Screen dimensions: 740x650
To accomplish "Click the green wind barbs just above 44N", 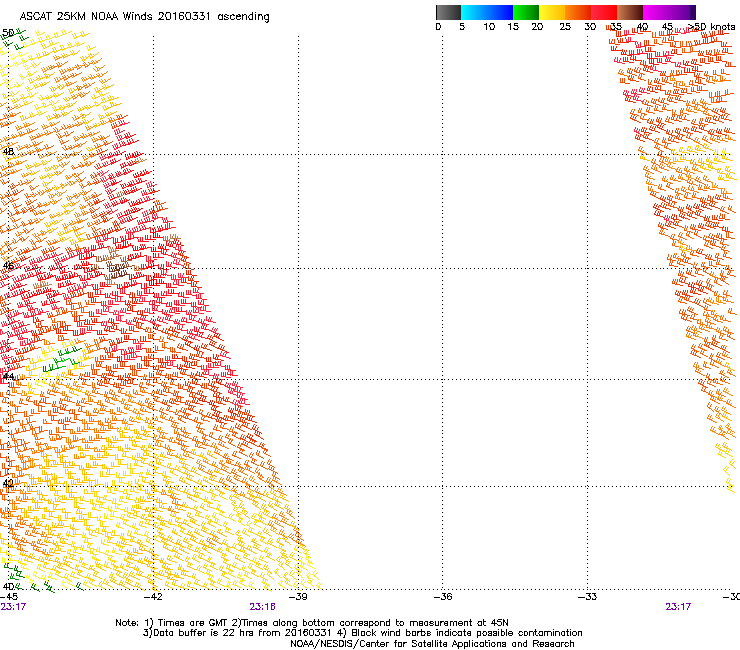I will click(61, 359).
